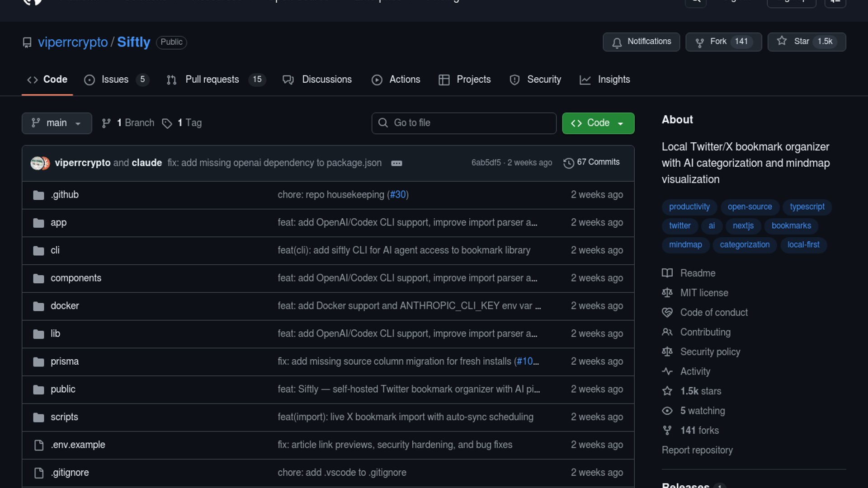Expand the green Code dropdown button
This screenshot has width=868, height=488.
[598, 123]
